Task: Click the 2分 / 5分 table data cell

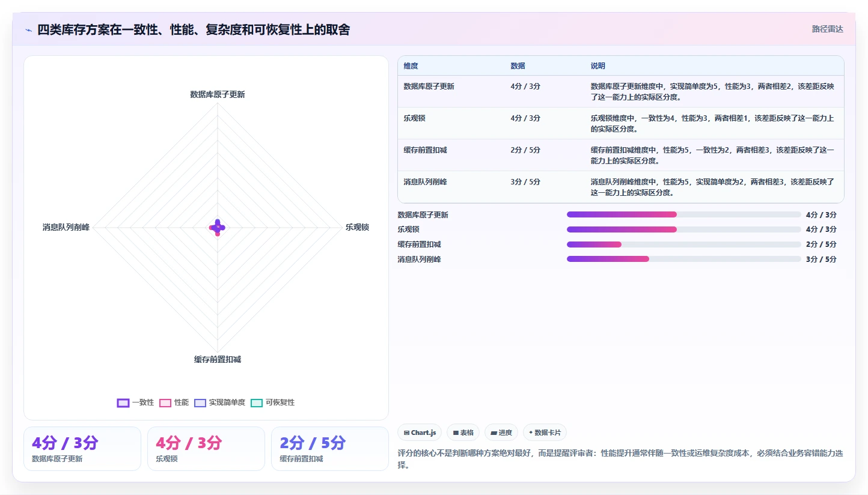Action: tap(525, 150)
